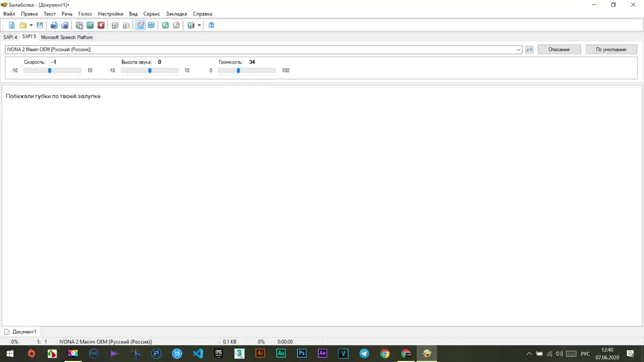644x362 pixels.
Task: Click the first save audio file icon
Action: [x=54, y=25]
